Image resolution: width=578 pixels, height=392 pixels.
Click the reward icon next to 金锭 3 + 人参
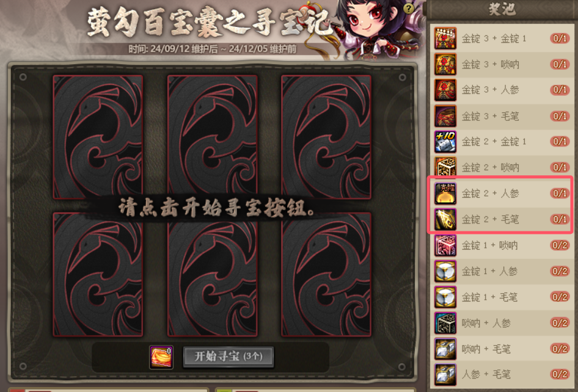[x=445, y=90]
